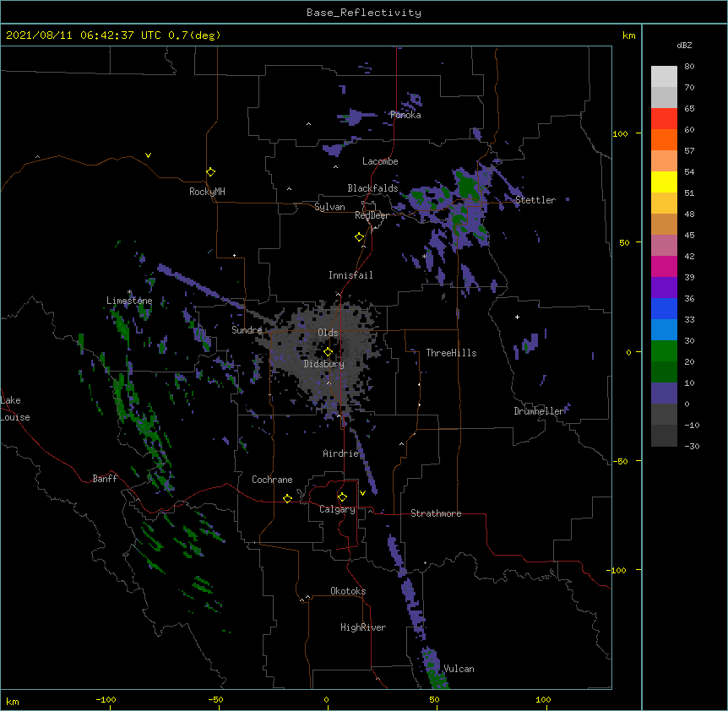Select the slate purple 10-0 dBZ legend swatch
Image resolution: width=728 pixels, height=711 pixels.
point(664,393)
